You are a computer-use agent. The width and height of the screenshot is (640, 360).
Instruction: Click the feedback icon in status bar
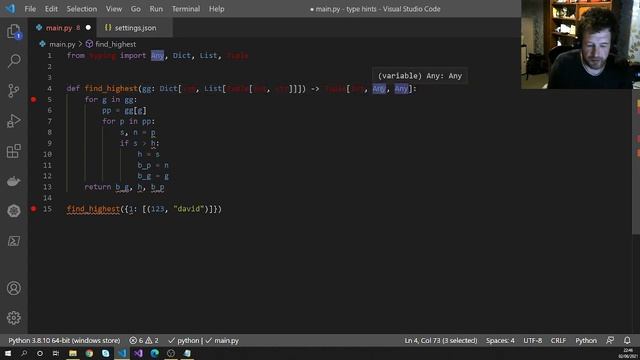pyautogui.click(x=610, y=340)
